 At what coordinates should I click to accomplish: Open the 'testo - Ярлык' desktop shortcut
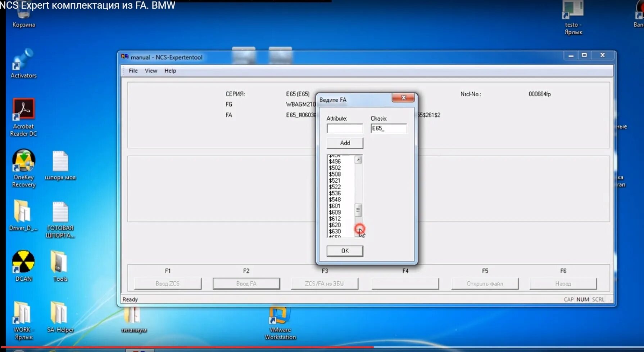coord(573,18)
